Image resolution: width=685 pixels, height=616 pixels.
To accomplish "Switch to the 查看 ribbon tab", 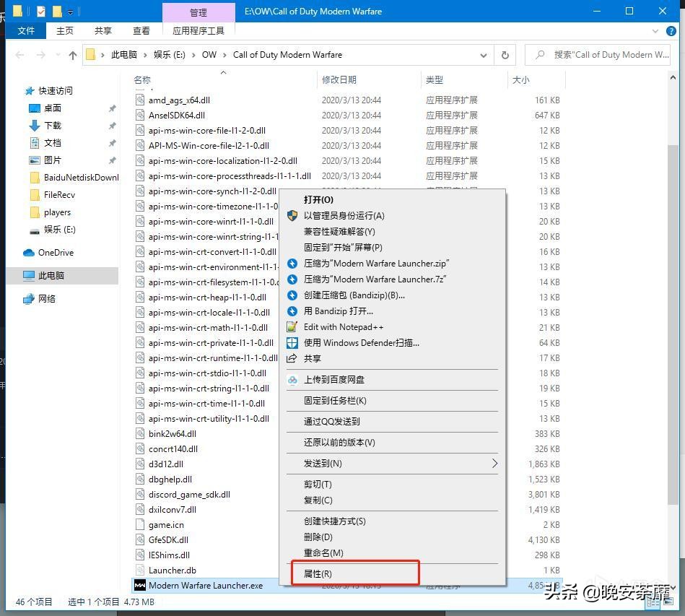I will (x=141, y=31).
